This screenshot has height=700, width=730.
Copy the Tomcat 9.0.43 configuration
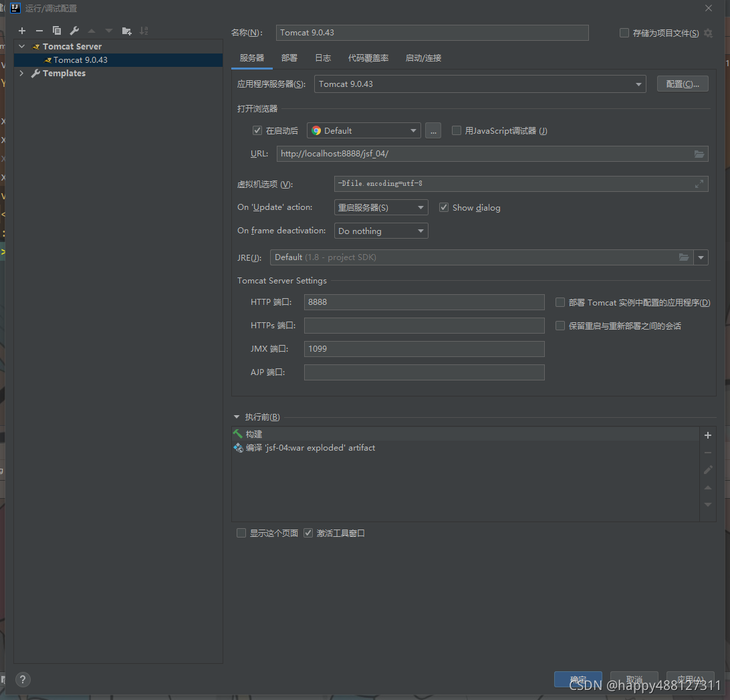(57, 30)
